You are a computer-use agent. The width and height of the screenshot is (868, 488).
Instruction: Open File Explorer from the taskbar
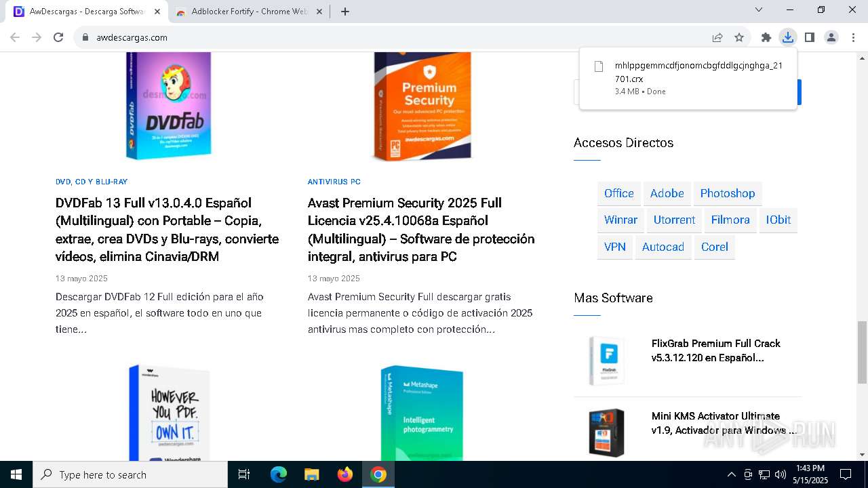311,474
